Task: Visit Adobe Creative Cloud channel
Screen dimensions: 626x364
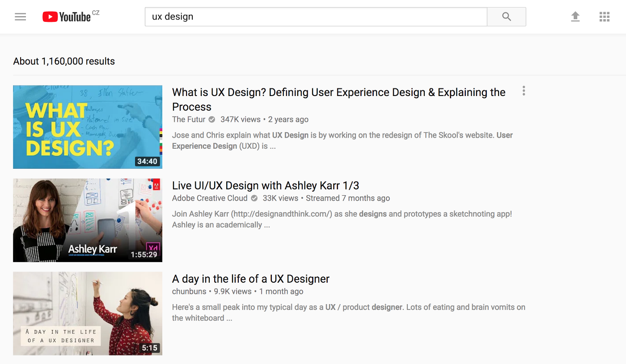Action: [210, 198]
